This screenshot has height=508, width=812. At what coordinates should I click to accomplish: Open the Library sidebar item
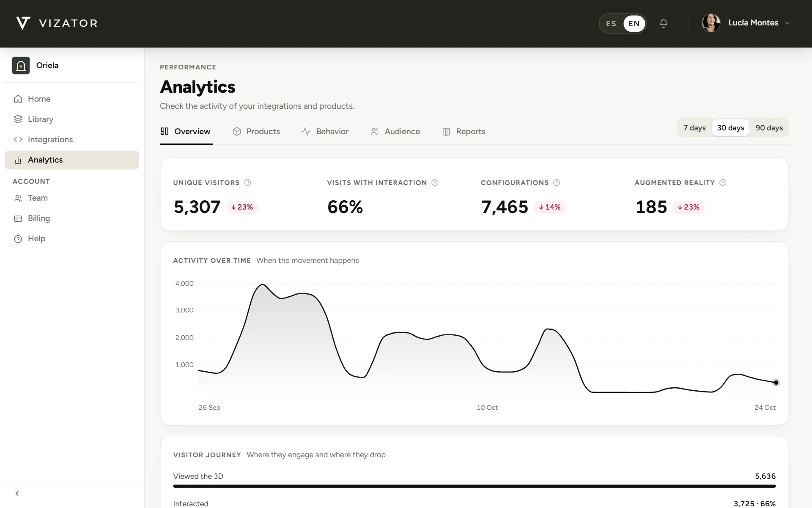pos(72,119)
